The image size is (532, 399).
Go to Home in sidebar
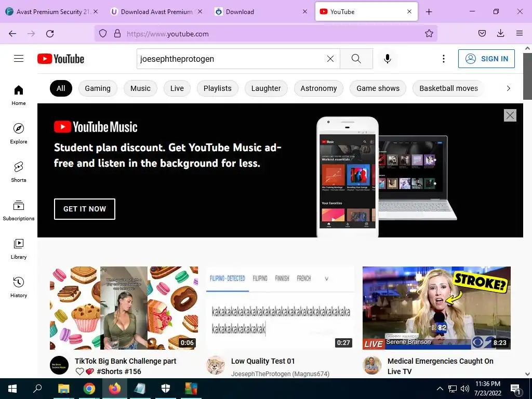tap(19, 96)
